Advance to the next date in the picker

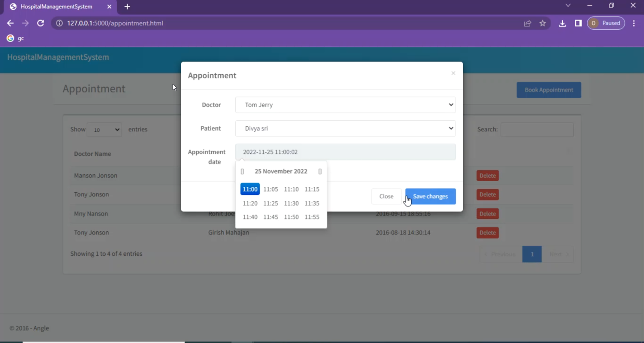coord(320,171)
